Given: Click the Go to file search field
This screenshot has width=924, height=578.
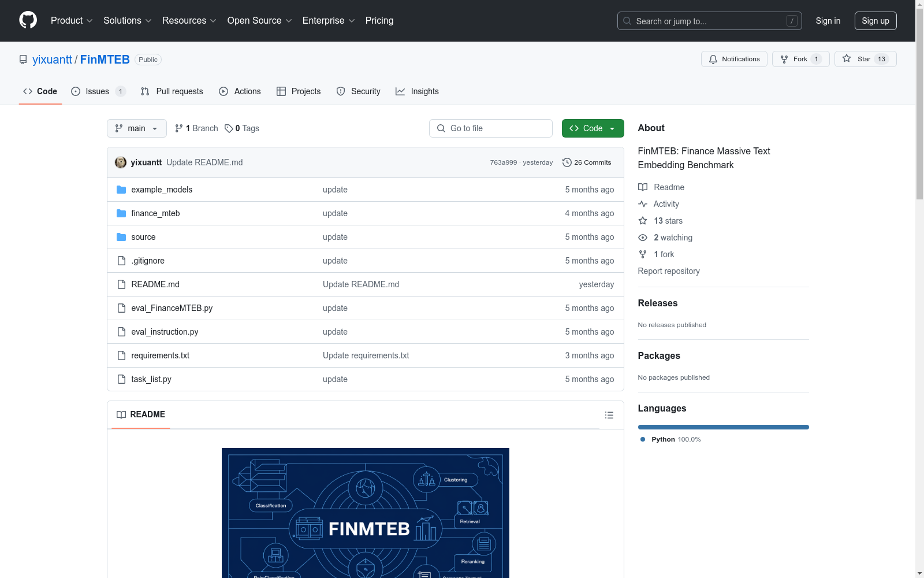Looking at the screenshot, I should [491, 128].
